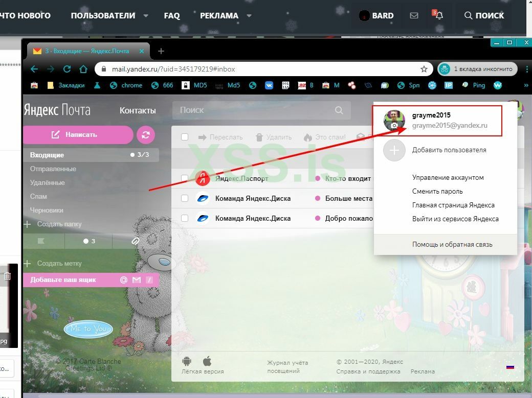532x398 pixels.
Task: Click Добавить пользователя in account menu
Action: point(449,150)
